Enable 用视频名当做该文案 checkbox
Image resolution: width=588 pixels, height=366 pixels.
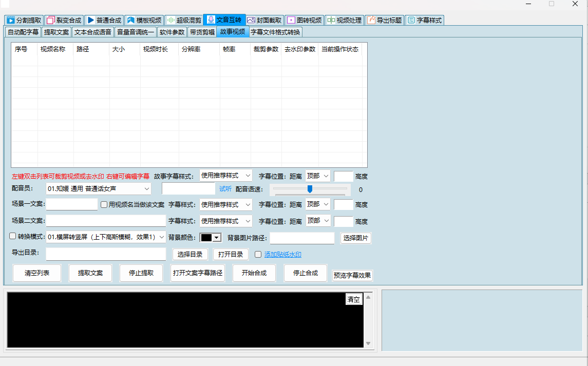click(x=104, y=204)
